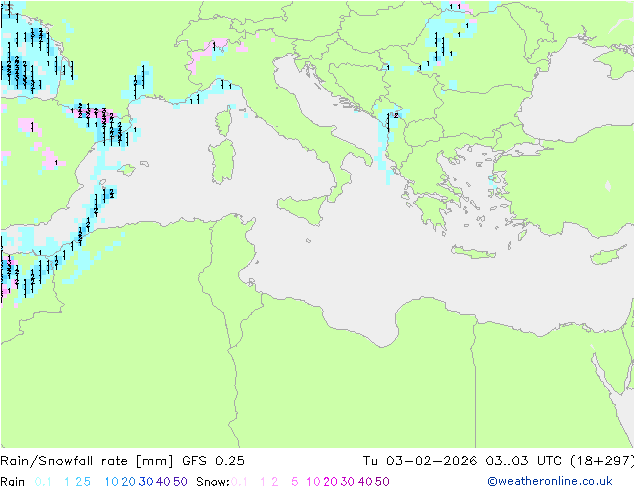Click the "Rain" legend label

click(x=13, y=482)
